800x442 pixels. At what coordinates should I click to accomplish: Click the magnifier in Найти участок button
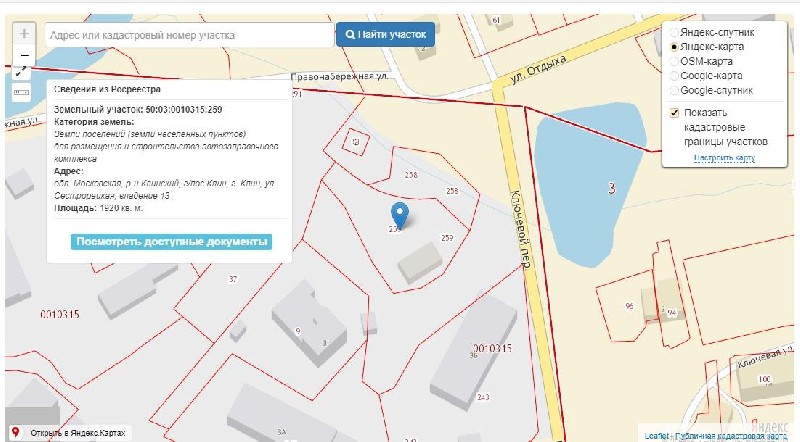[350, 35]
